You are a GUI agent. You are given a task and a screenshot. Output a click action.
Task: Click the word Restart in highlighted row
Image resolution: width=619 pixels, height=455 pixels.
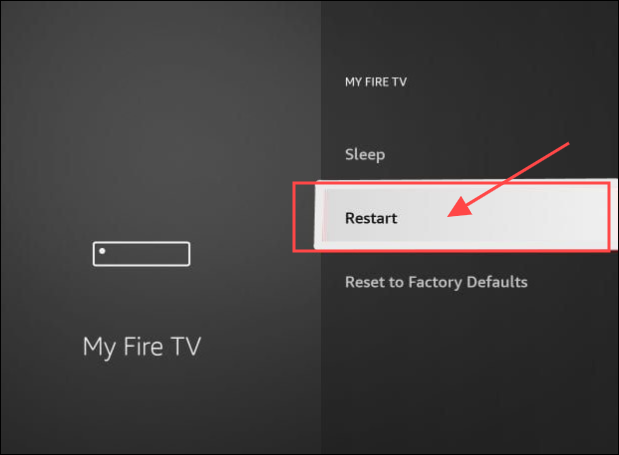pyautogui.click(x=371, y=218)
